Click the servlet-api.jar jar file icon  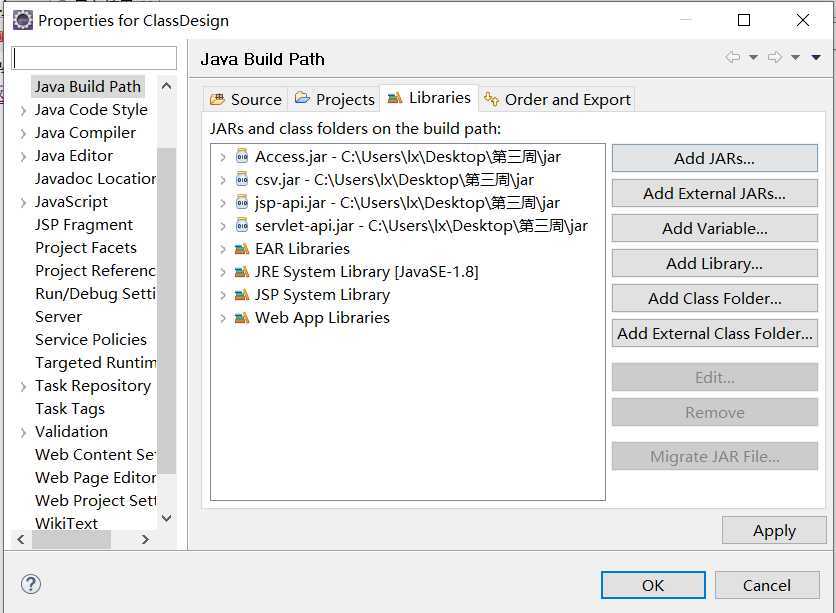tap(242, 225)
